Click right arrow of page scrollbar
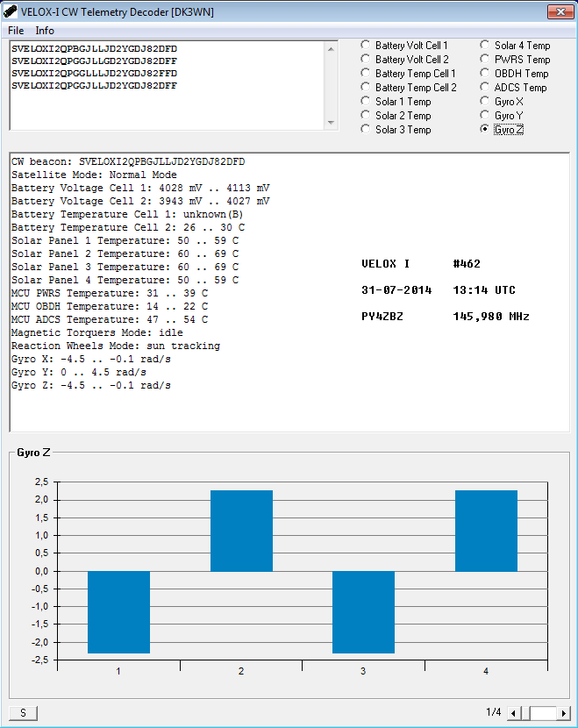The width and height of the screenshot is (578, 728). (x=564, y=713)
